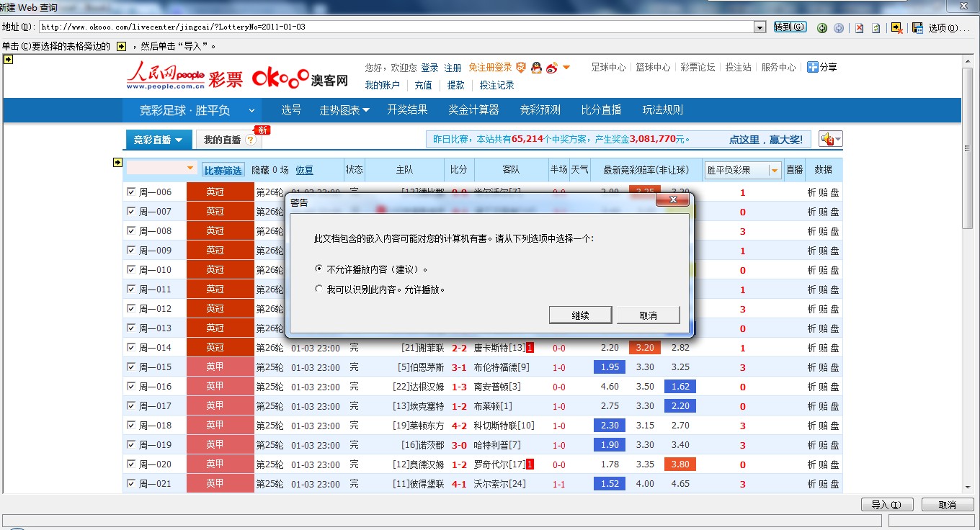Screen dimensions: 980x530
Task: Select '我可以识别此内容。允许播放' radio option
Action: 319,289
